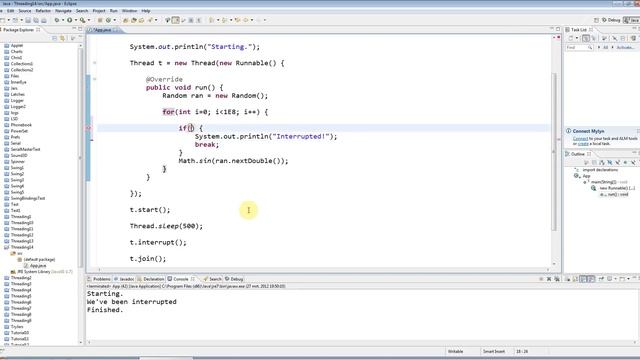The image size is (640, 360).
Task: Click the New Java Package icon
Action: coord(100,20)
